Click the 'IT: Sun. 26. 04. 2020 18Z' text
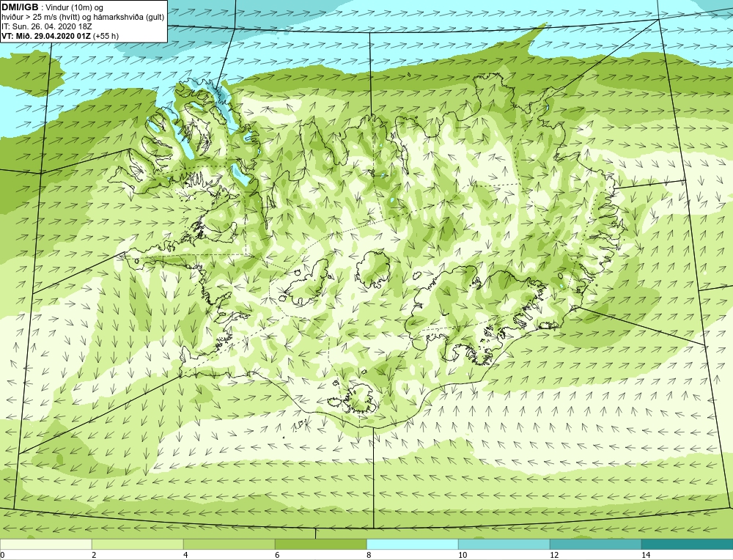Screen dimensions: 733x560 (x=47, y=26)
